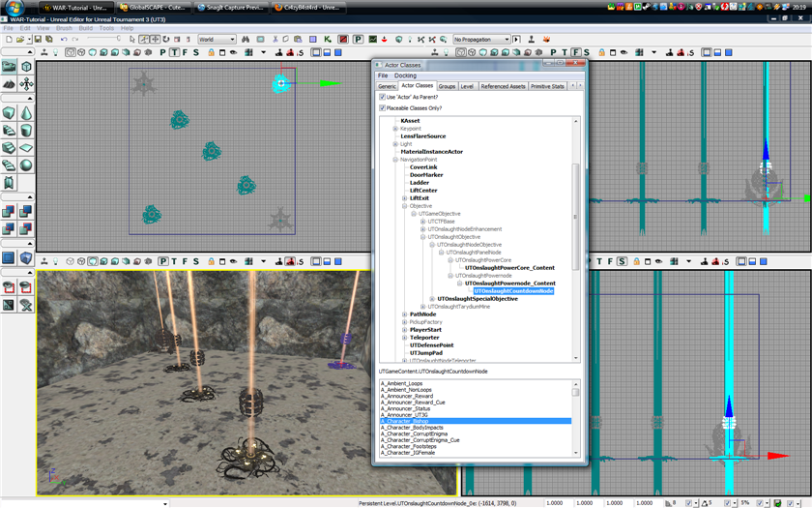Expand PathNode tree node
This screenshot has width=812, height=508.
[404, 314]
